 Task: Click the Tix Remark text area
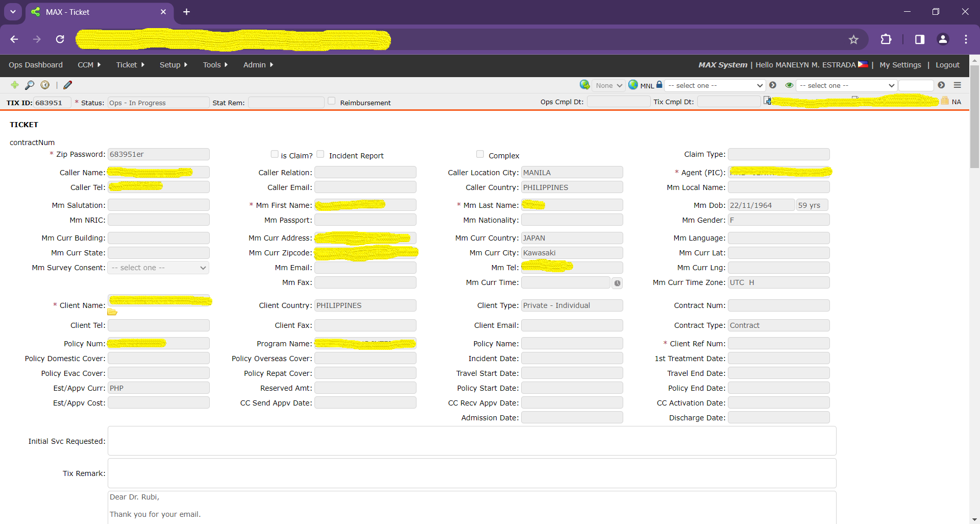pos(472,473)
